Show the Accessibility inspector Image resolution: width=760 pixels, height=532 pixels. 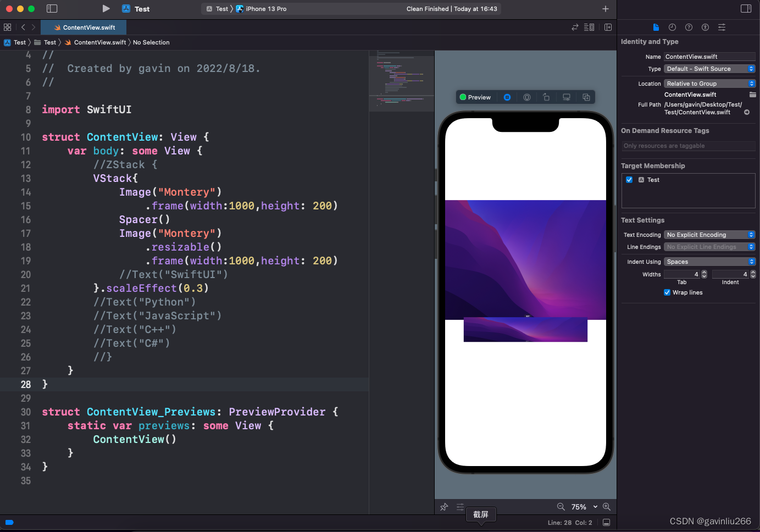(x=705, y=27)
